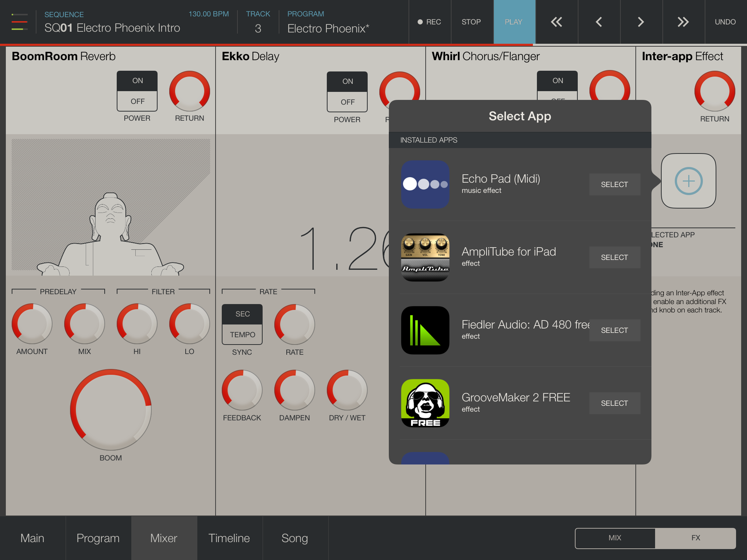Click the Select App popup title
Viewport: 747px width, 560px height.
click(520, 116)
